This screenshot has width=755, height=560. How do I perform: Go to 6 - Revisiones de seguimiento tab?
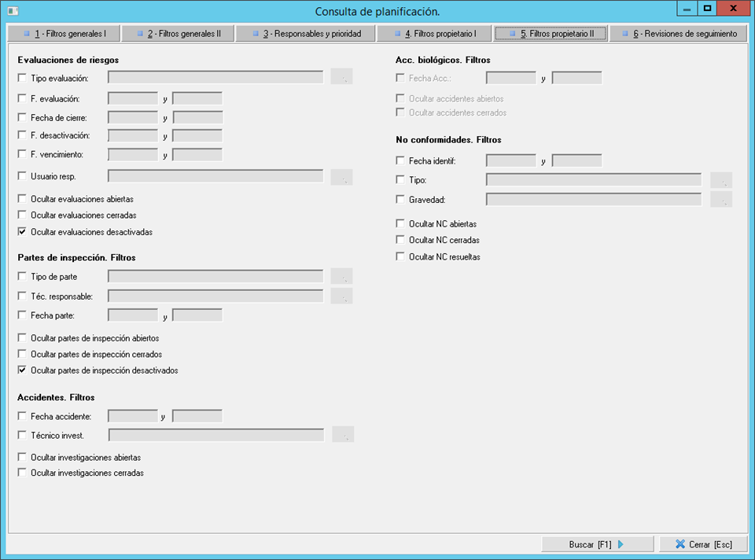click(678, 34)
